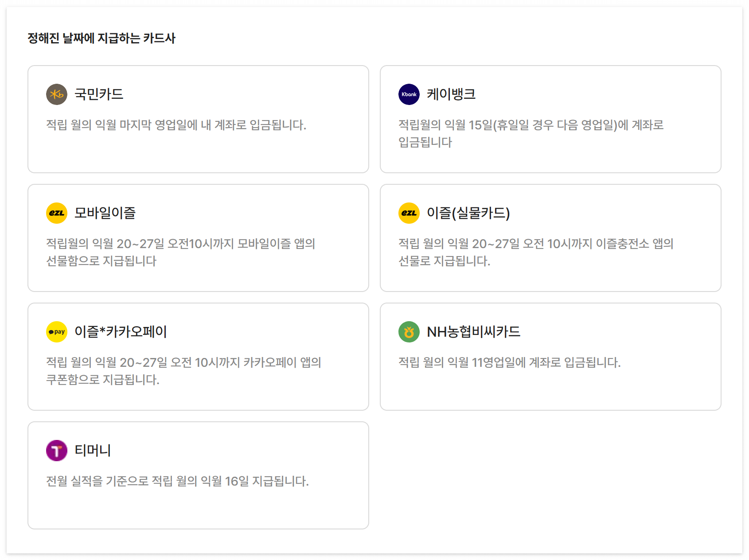
Task: Click the 케이뱅크 title text
Action: [451, 94]
